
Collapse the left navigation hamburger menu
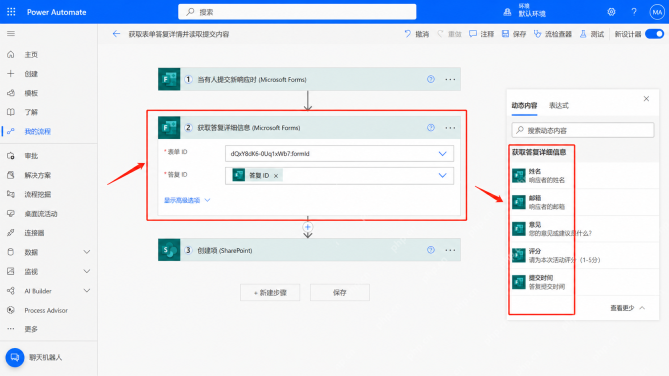11,34
